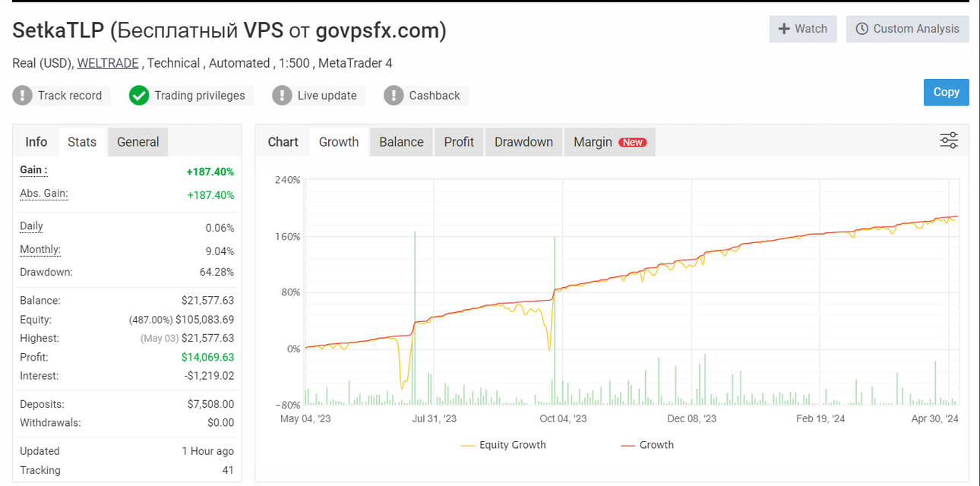Click the Profit value $14,069.63
The width and height of the screenshot is (980, 486).
tap(207, 357)
